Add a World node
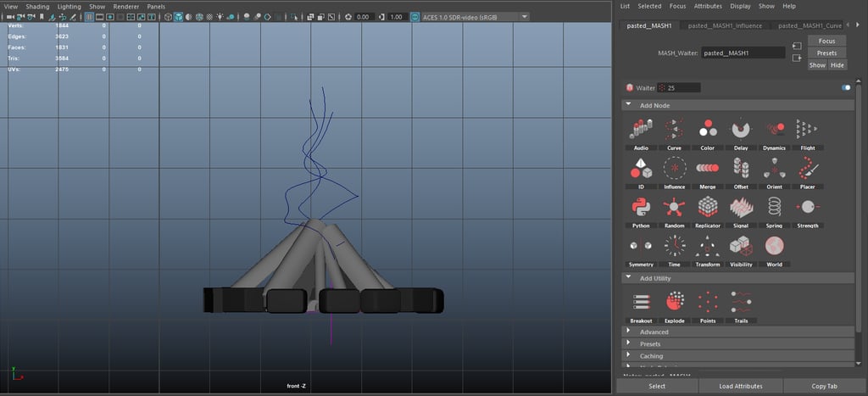Screen dimensions: 868x396 774,247
